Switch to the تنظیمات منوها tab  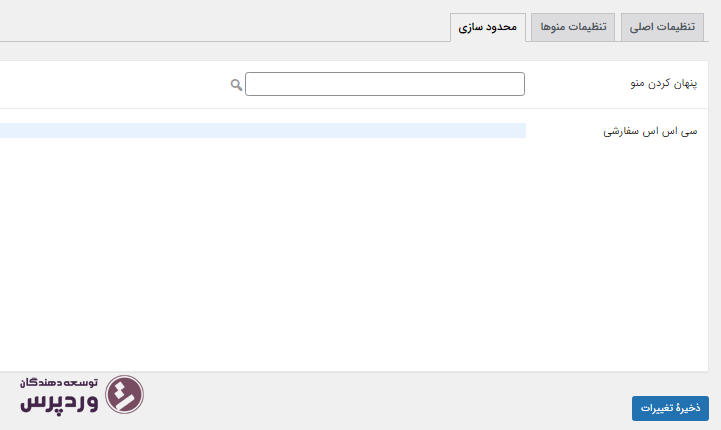pyautogui.click(x=573, y=27)
